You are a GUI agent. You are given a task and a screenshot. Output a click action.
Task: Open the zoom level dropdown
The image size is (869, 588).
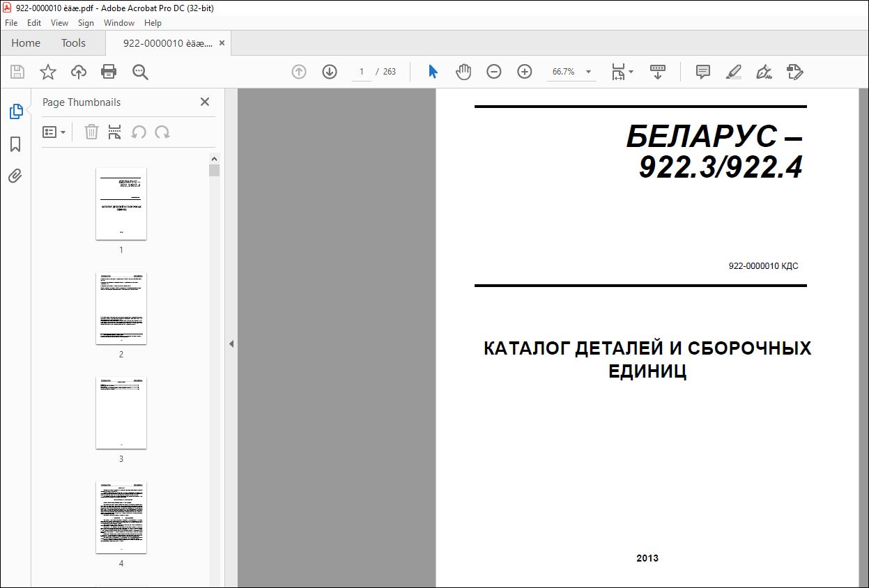pyautogui.click(x=589, y=72)
